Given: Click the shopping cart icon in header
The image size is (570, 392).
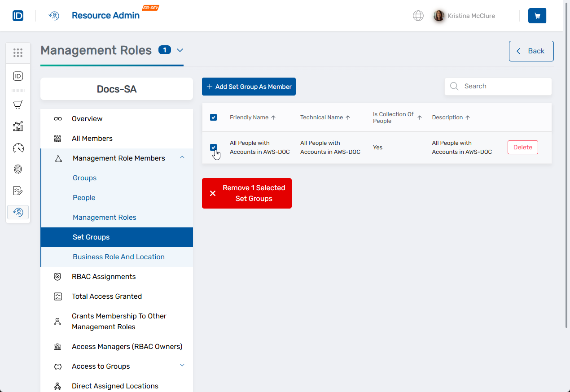Looking at the screenshot, I should pos(537,16).
